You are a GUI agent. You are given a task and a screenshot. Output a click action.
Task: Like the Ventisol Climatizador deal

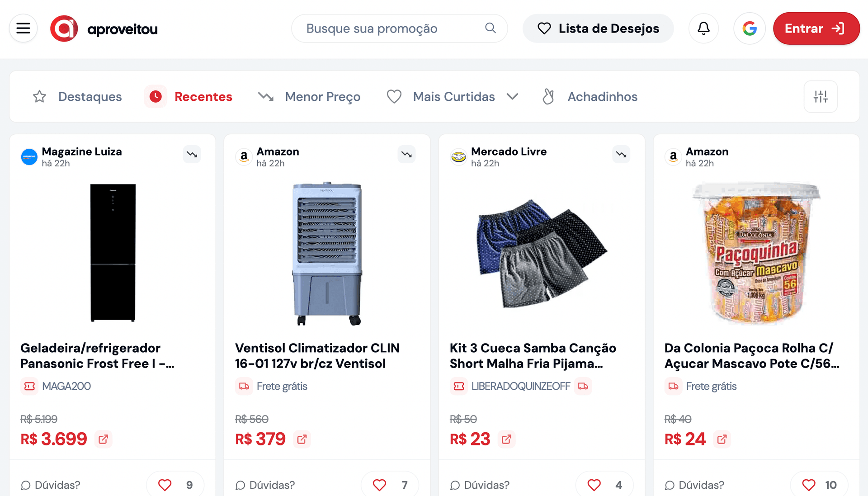tap(380, 485)
